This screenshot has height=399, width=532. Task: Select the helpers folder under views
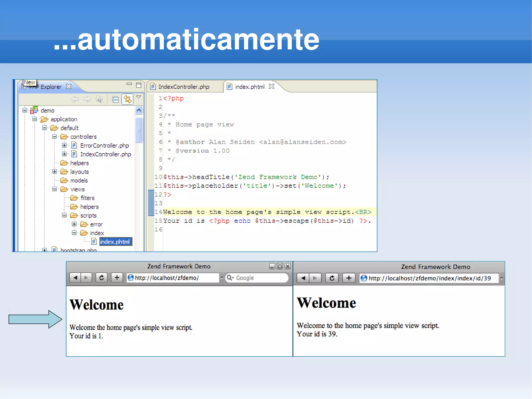pos(89,207)
